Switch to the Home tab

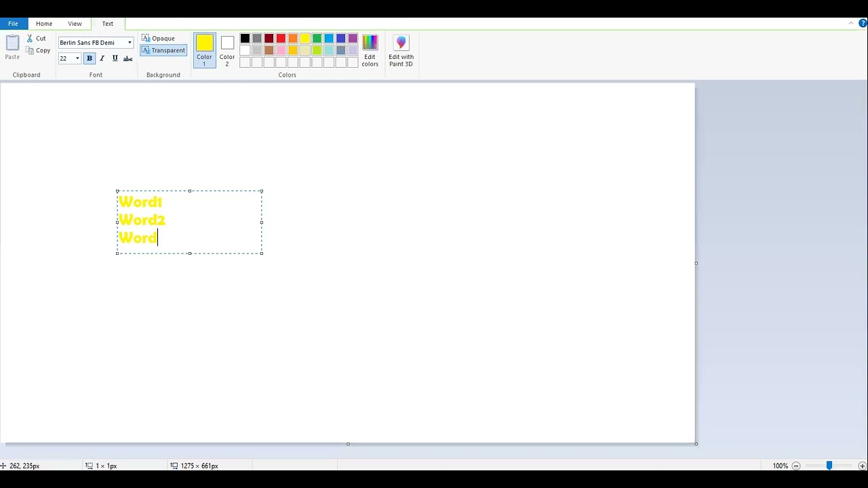(x=44, y=24)
